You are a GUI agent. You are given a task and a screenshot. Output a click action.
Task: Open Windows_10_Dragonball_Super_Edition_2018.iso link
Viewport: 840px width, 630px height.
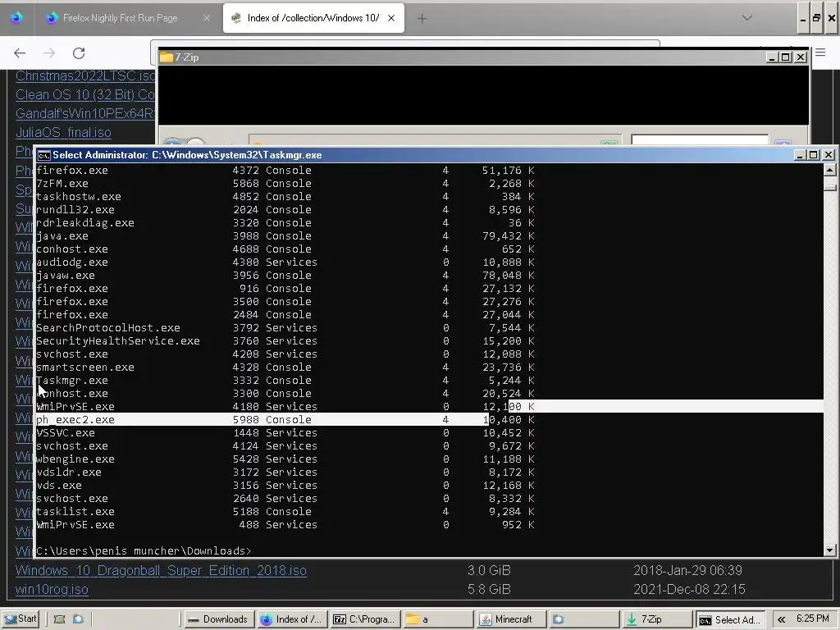tap(161, 571)
